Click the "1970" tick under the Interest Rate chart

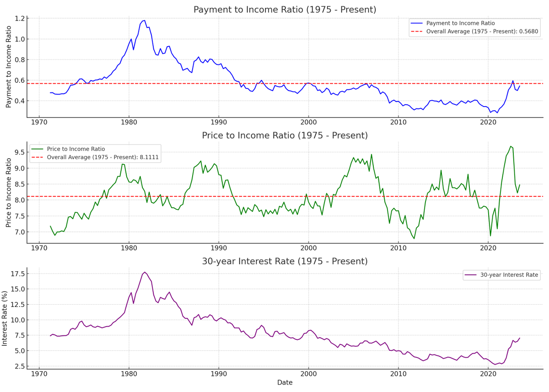coord(39,375)
